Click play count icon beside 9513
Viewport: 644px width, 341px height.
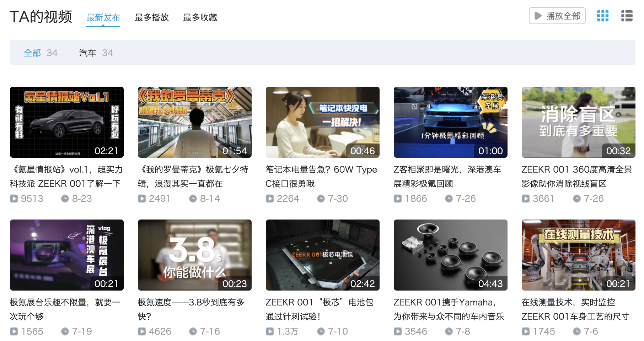tap(14, 199)
